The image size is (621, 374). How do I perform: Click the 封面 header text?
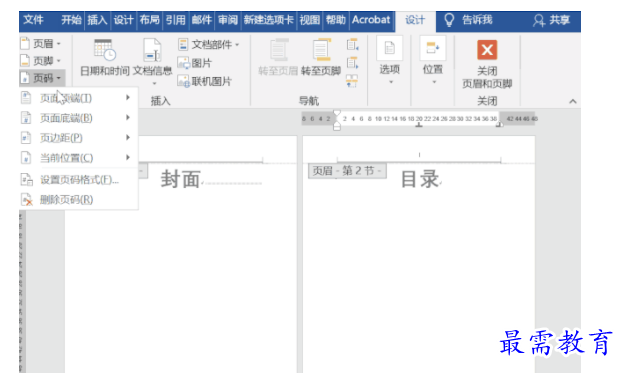click(x=181, y=179)
